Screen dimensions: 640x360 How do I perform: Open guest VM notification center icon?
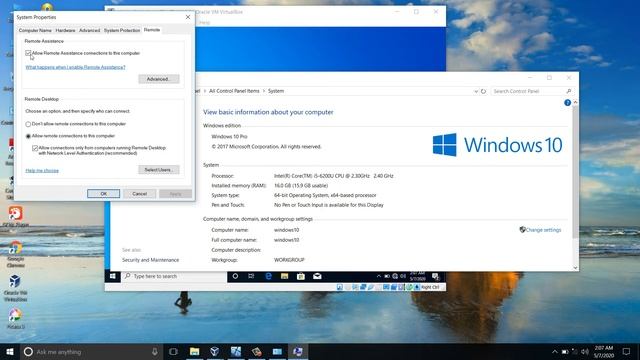(x=436, y=276)
